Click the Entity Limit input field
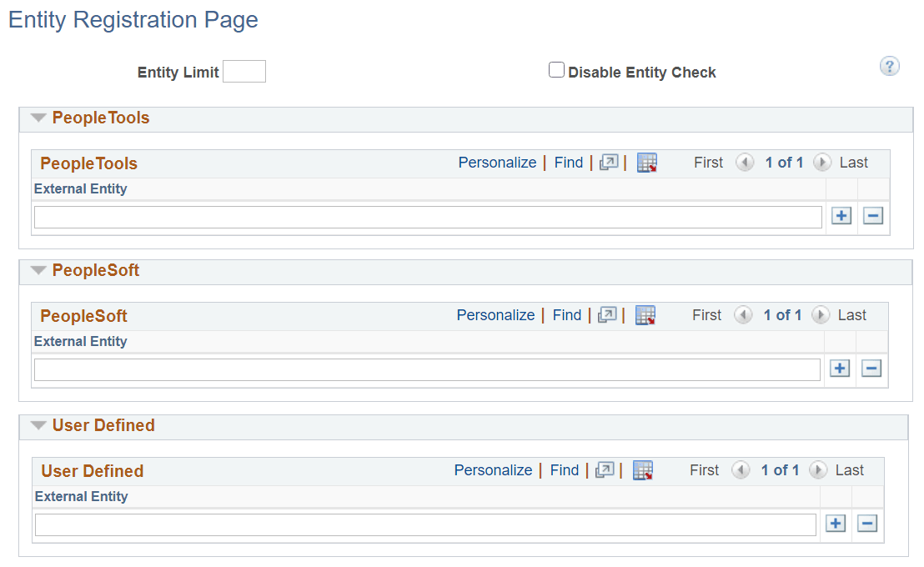 (244, 71)
